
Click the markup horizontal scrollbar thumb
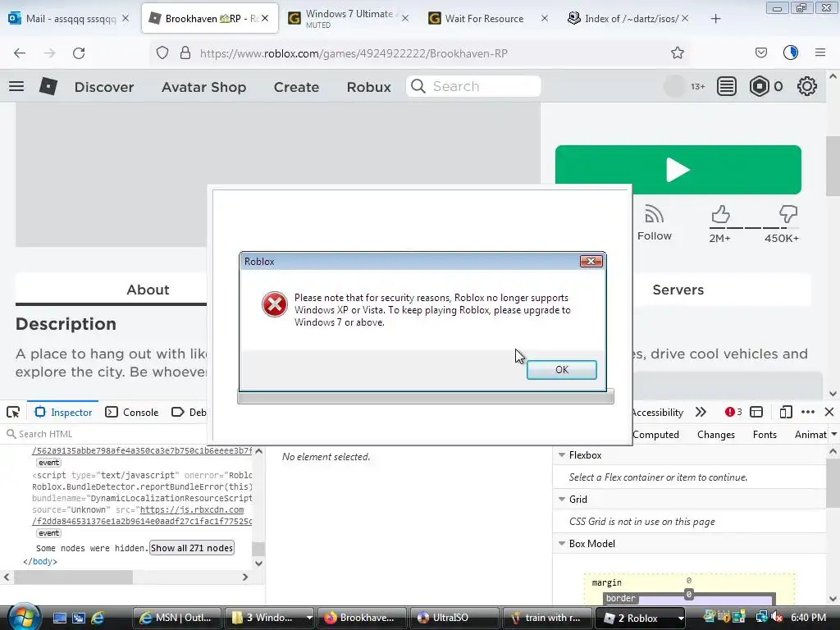coord(73,577)
